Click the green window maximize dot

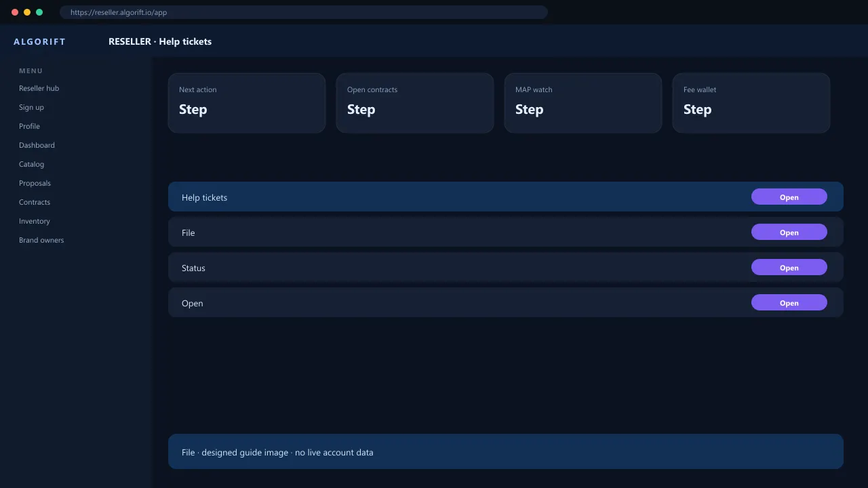39,12
